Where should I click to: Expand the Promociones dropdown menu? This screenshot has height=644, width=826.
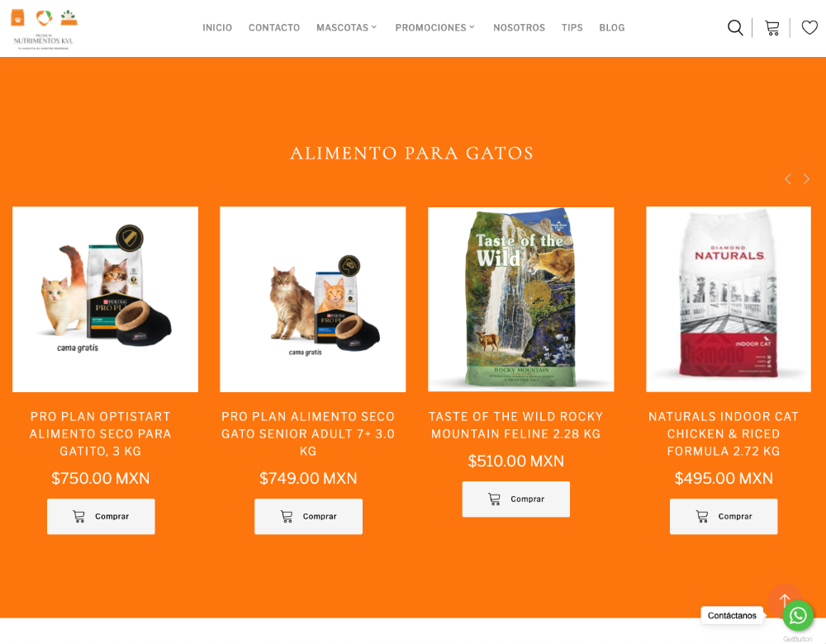click(x=435, y=27)
